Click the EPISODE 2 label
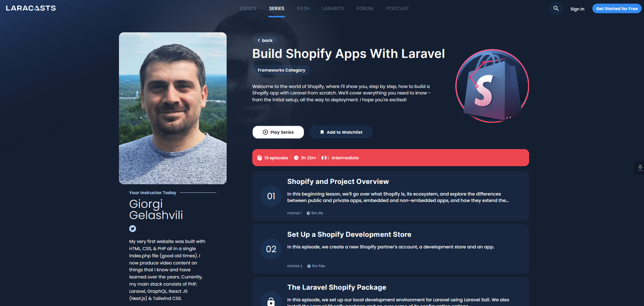Viewport: 644px width, 306px height. tap(295, 266)
